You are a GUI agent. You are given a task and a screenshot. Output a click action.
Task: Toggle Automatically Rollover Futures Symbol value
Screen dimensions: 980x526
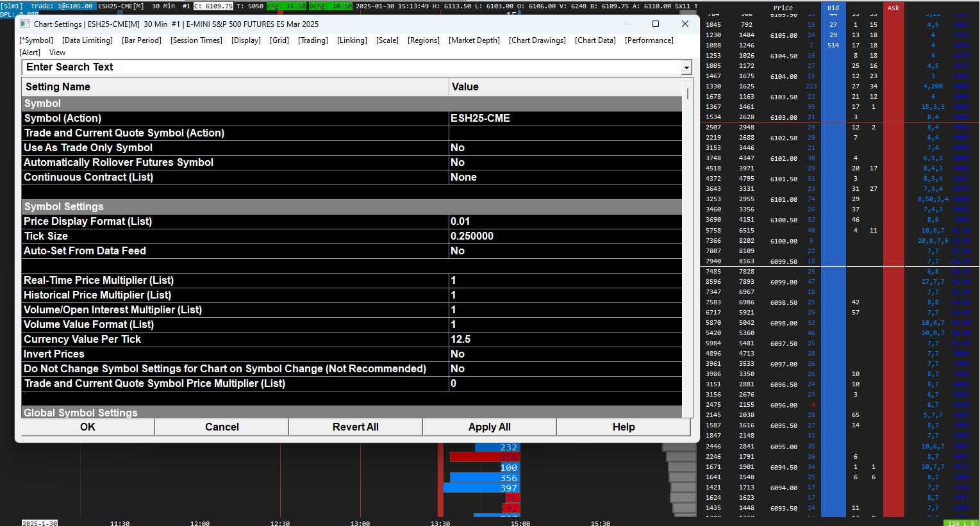(x=565, y=163)
